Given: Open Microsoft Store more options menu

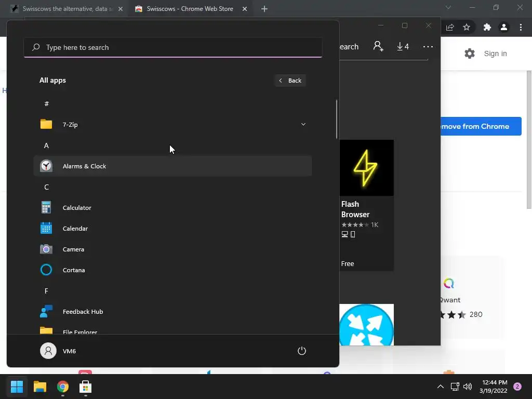Looking at the screenshot, I should click(428, 46).
